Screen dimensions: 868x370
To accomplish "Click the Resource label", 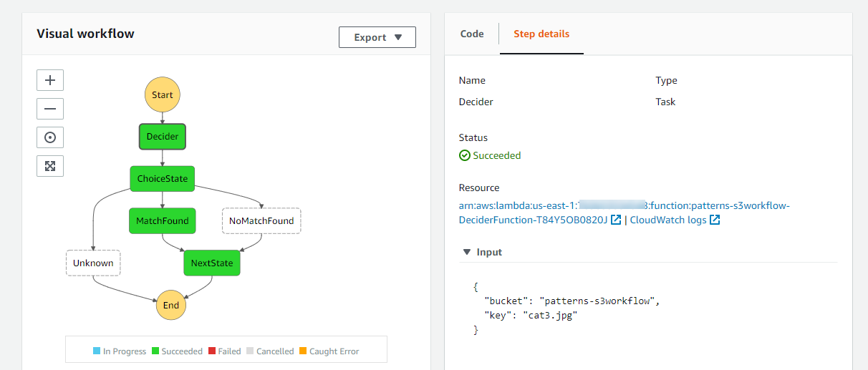I will 479,188.
